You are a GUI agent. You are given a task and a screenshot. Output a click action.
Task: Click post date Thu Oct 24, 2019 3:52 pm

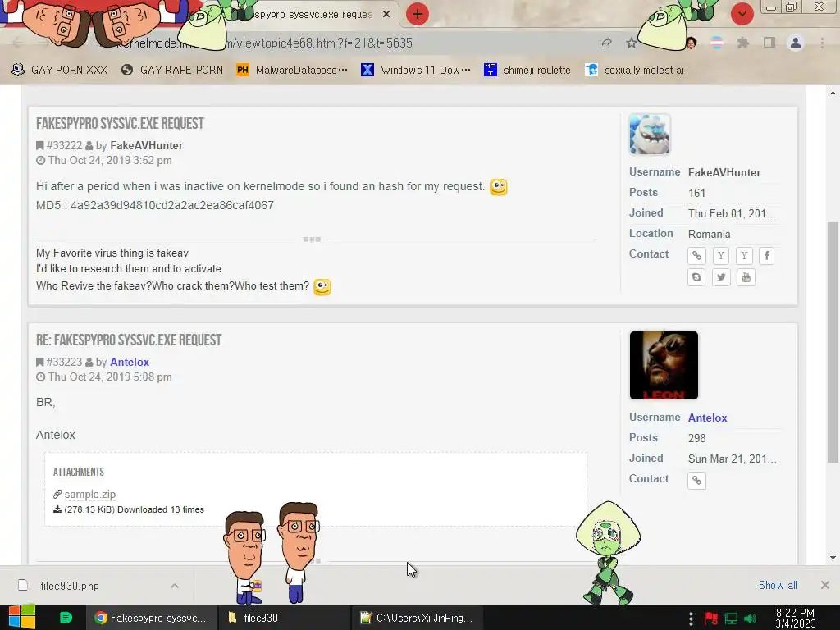pos(110,160)
